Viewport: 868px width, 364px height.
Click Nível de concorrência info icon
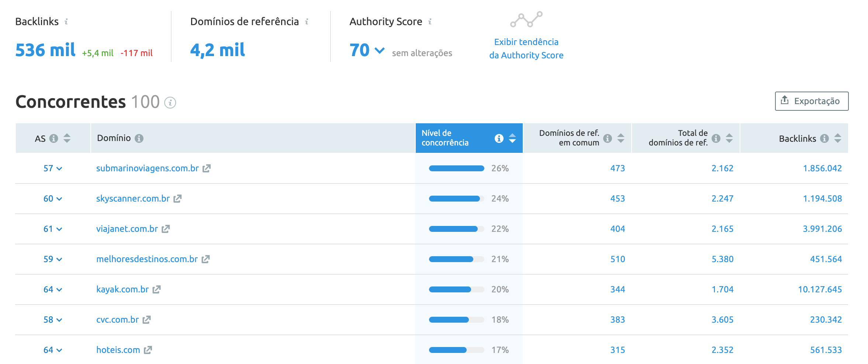[499, 138]
